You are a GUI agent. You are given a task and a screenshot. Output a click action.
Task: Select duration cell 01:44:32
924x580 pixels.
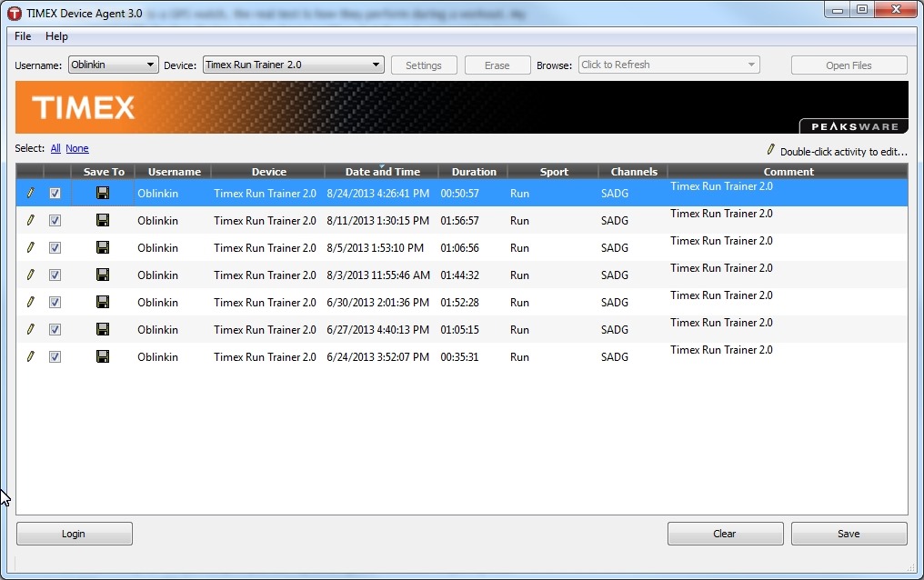(x=459, y=275)
